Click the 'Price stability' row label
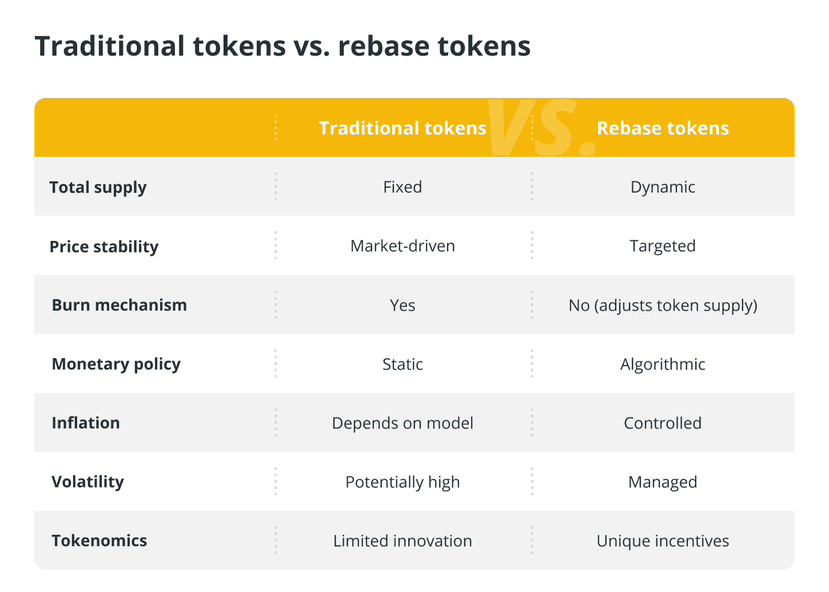 [104, 246]
